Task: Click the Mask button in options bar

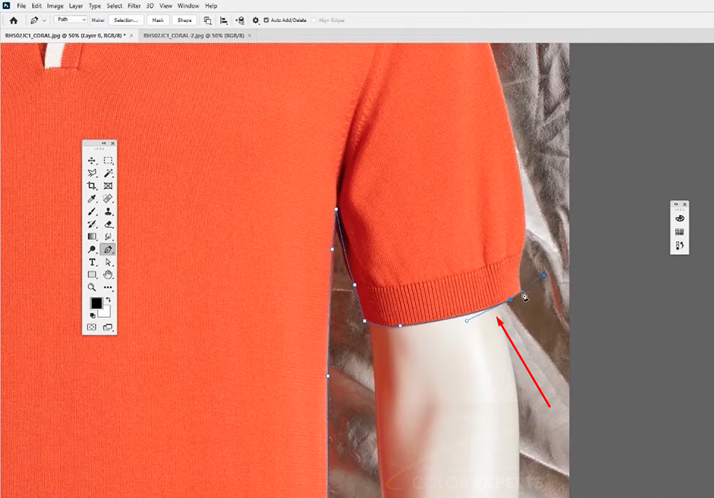Action: 158,20
